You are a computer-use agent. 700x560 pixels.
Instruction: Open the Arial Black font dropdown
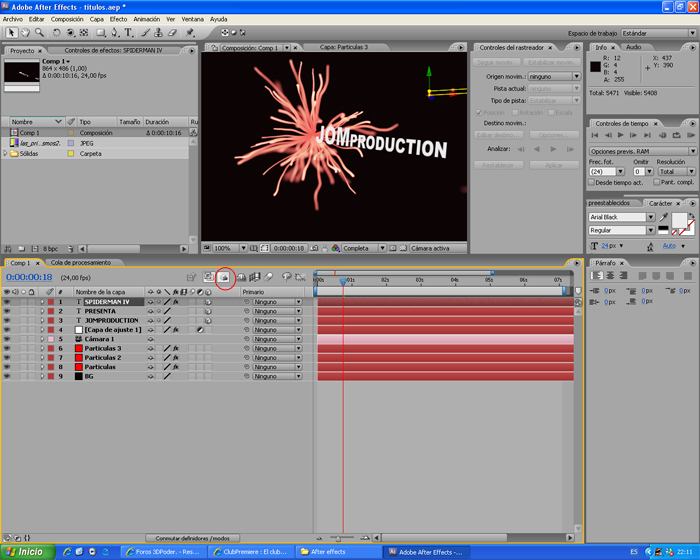pyautogui.click(x=622, y=217)
